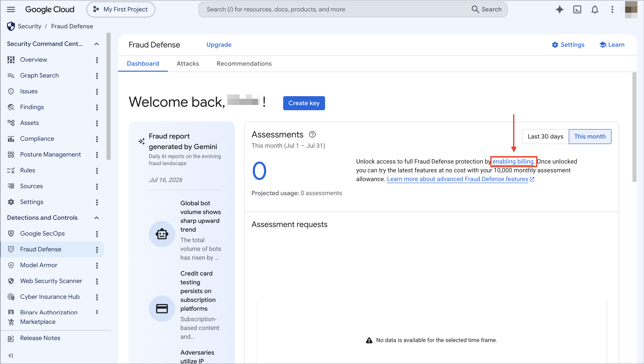This screenshot has height=364, width=644.
Task: Open the three-dot menu for Findings
Action: [97, 107]
